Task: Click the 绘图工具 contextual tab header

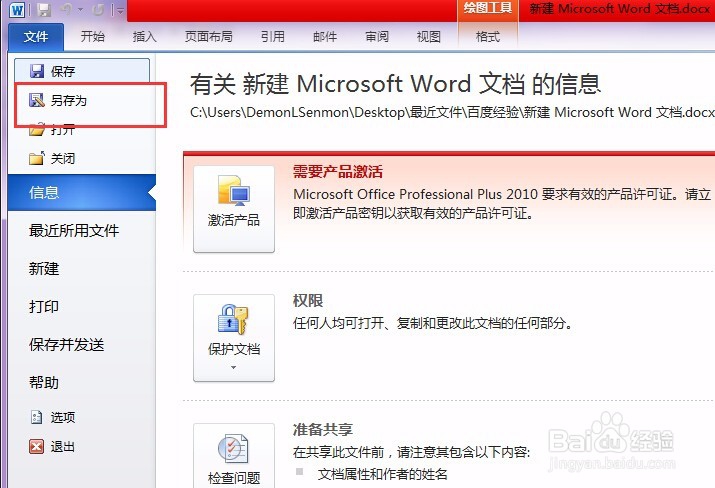Action: pos(487,9)
